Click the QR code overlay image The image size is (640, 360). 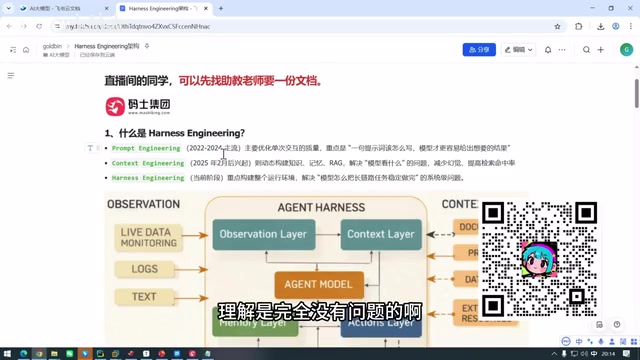(540, 259)
